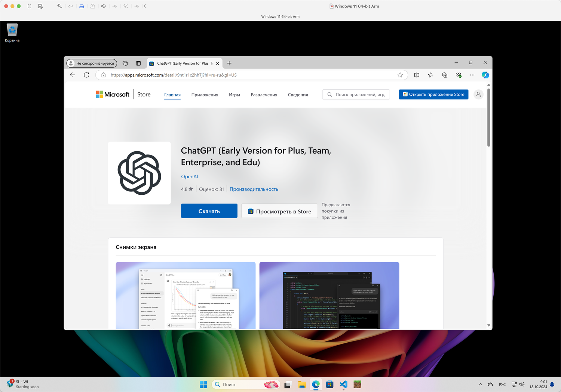The height and width of the screenshot is (392, 561).
Task: Open Microsoft Store from taskbar
Action: pyautogui.click(x=329, y=385)
